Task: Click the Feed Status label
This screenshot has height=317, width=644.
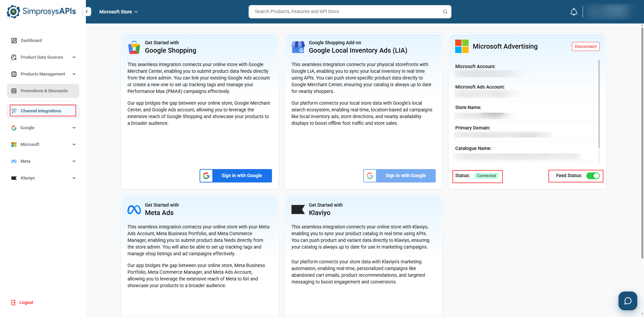Action: click(x=569, y=175)
